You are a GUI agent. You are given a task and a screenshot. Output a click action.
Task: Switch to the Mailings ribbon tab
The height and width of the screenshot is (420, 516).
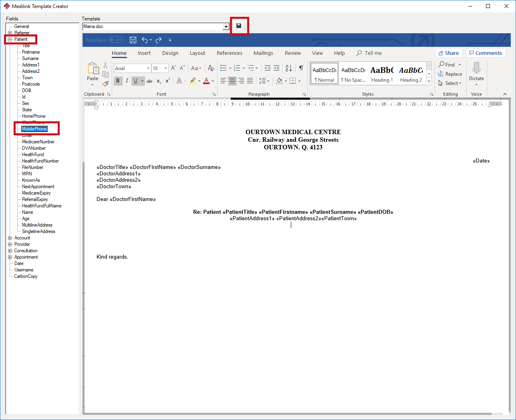tap(263, 53)
